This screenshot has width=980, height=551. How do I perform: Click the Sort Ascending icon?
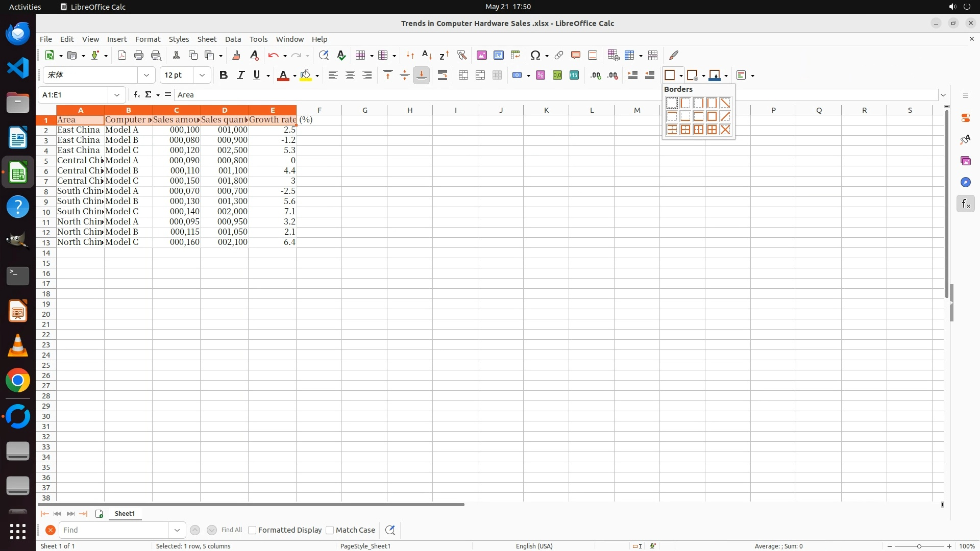(427, 55)
